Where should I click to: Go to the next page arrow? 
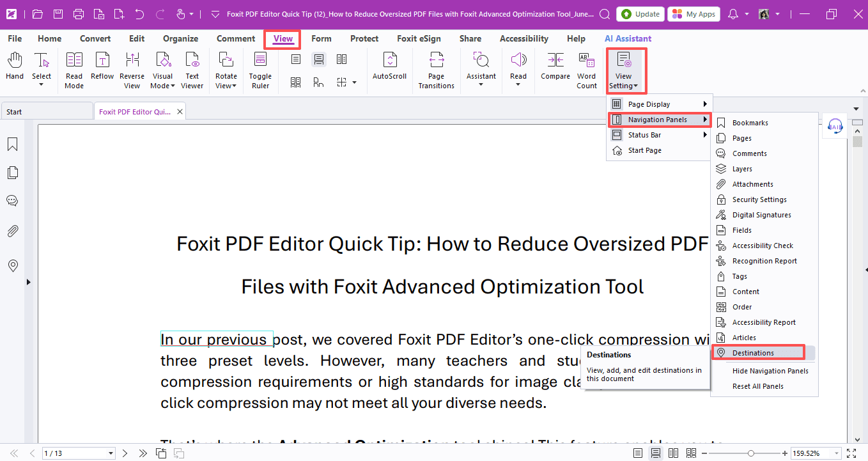click(125, 453)
